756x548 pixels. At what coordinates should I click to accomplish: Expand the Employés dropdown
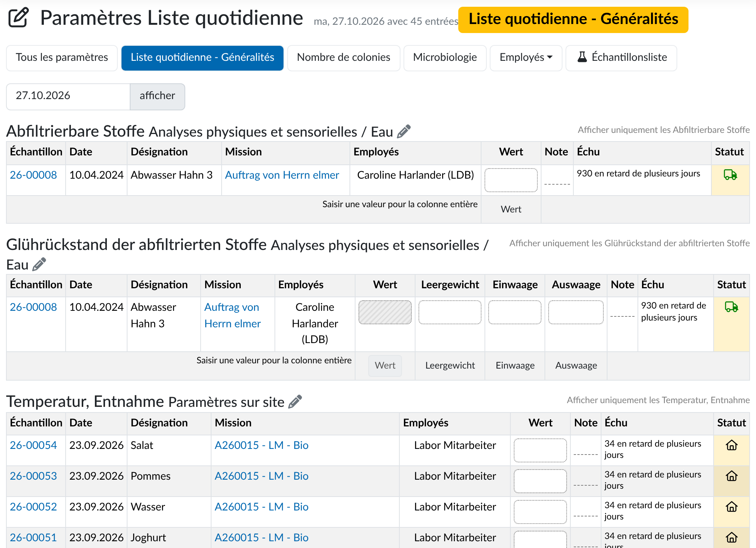[x=526, y=57]
